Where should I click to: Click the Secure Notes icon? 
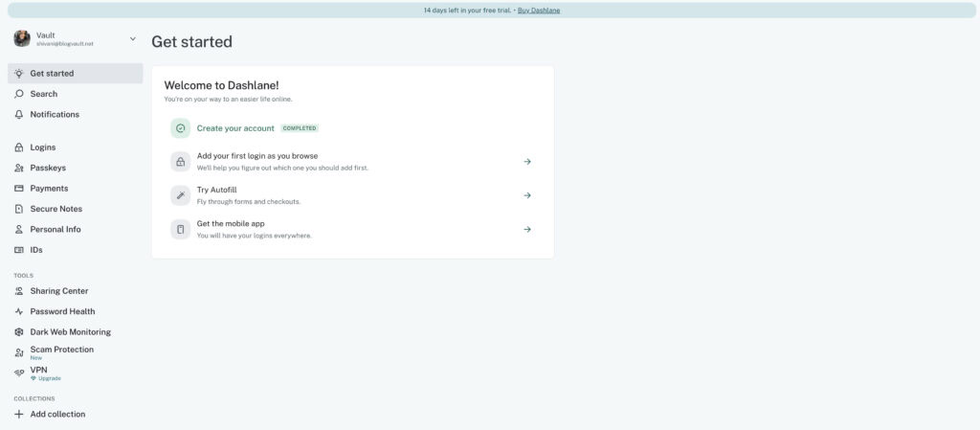pos(19,209)
